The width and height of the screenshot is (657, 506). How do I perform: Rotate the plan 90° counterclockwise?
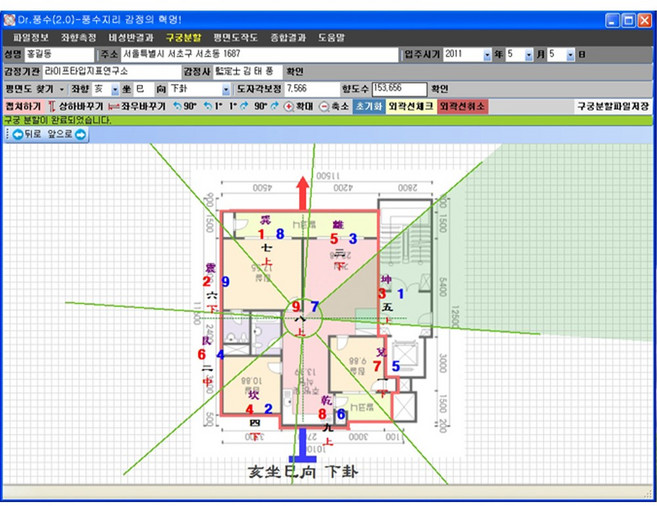(185, 106)
